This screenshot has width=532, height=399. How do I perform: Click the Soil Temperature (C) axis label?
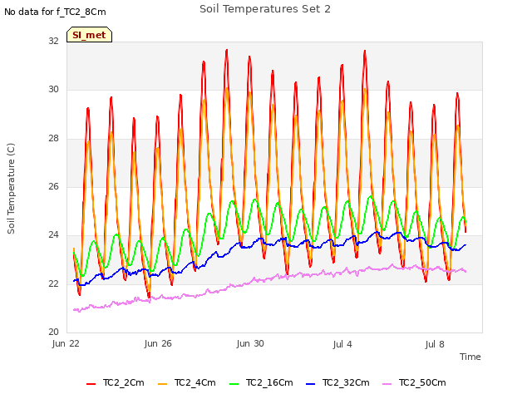[x=11, y=189]
